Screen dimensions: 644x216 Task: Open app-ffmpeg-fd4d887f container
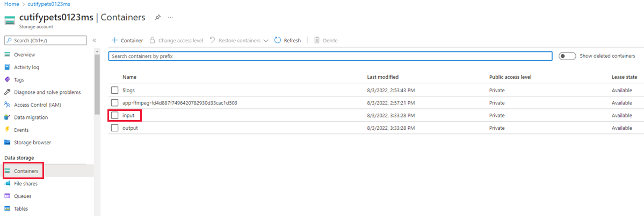coord(180,103)
